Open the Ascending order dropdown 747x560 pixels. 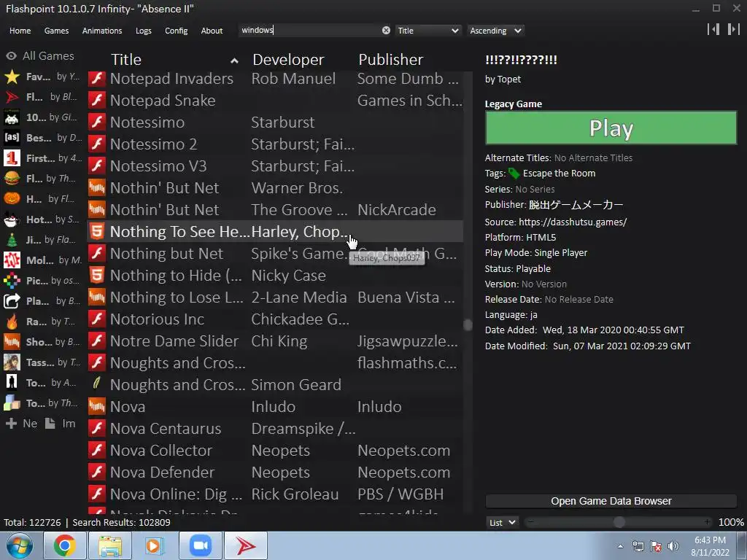pyautogui.click(x=495, y=31)
